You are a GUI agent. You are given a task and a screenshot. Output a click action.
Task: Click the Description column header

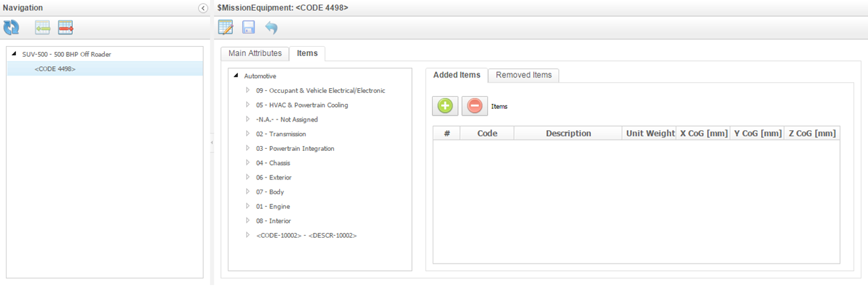pos(568,133)
